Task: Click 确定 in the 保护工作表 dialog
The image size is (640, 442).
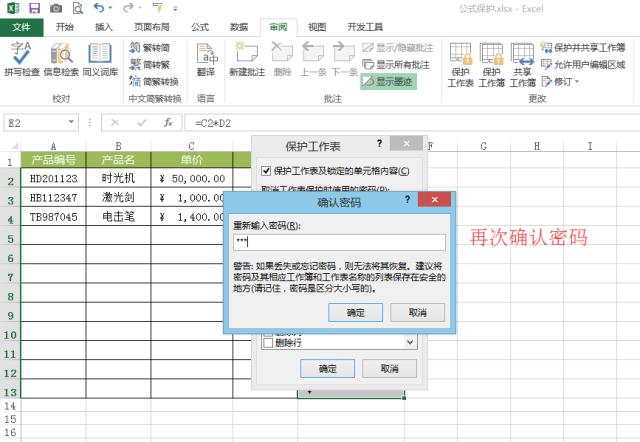Action: click(327, 369)
